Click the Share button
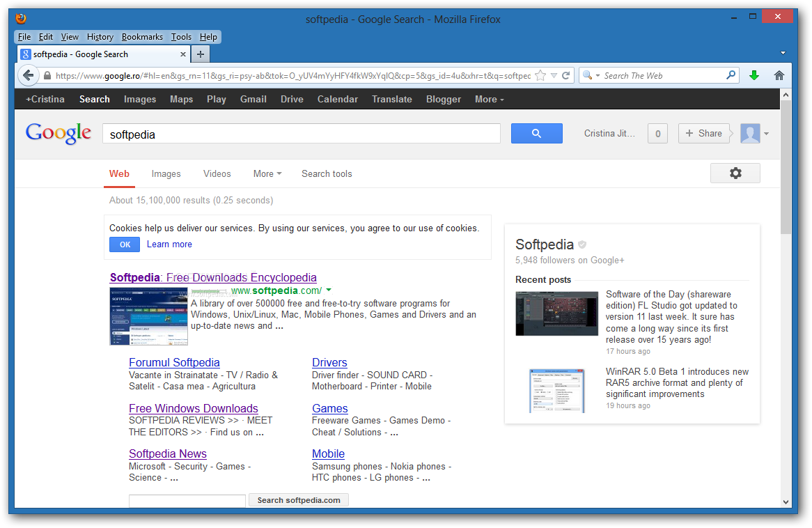The height and width of the screenshot is (528, 812). (x=704, y=133)
